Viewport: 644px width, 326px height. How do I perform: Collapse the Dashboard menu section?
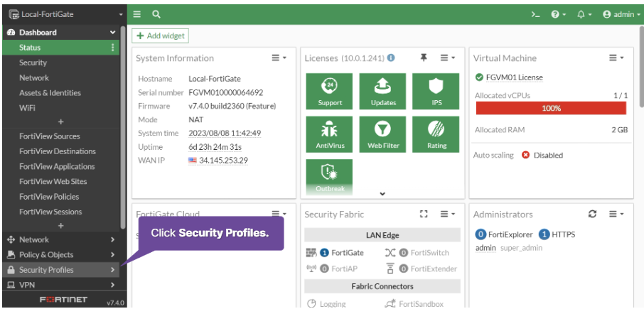tap(112, 33)
